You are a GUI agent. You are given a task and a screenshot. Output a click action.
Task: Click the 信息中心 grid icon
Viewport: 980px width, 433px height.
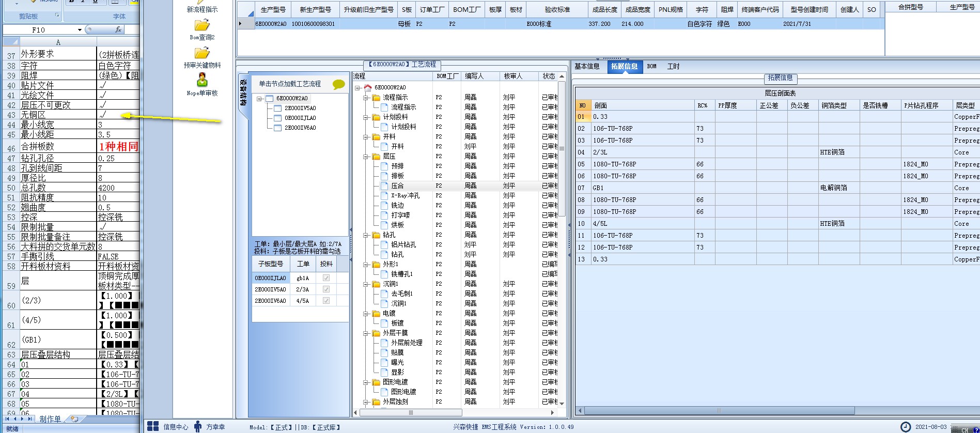[153, 426]
